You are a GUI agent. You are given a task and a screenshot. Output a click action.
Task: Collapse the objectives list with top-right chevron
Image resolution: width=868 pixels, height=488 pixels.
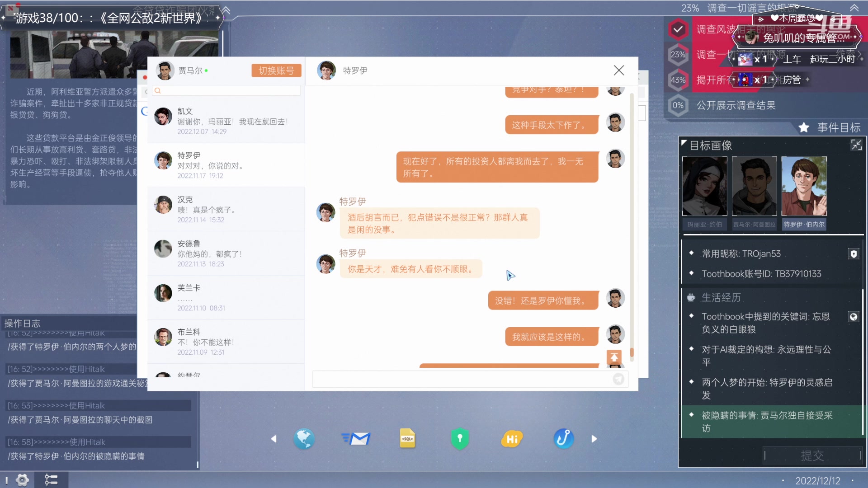pyautogui.click(x=854, y=8)
